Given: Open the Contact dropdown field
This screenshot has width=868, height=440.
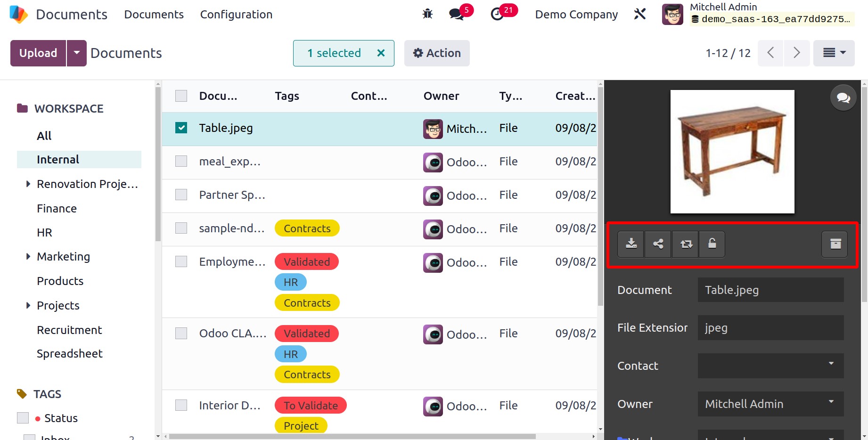Looking at the screenshot, I should tap(770, 366).
